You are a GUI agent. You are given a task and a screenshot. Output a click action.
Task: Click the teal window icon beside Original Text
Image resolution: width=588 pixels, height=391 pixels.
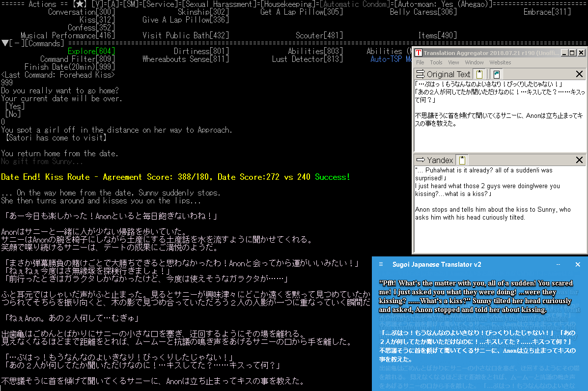tap(497, 74)
